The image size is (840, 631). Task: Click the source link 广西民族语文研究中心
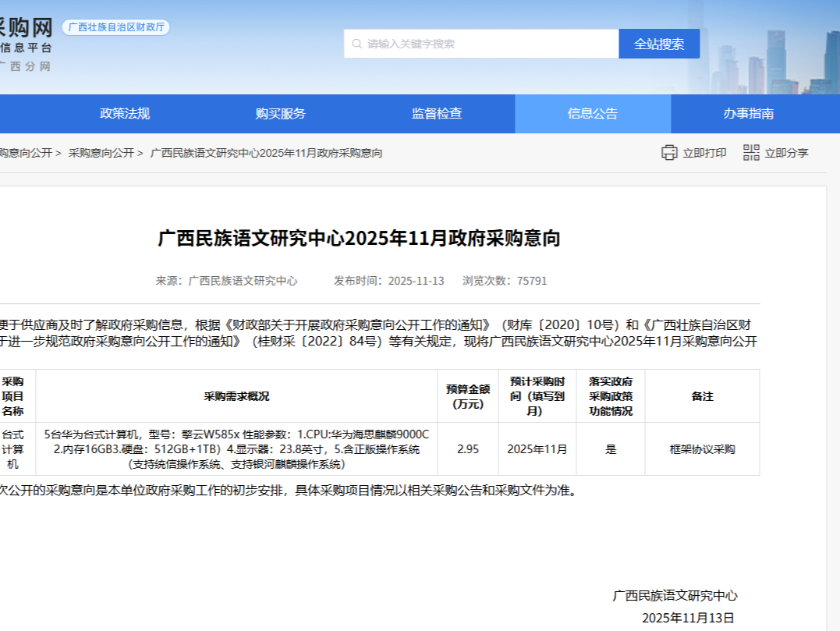pos(243,282)
